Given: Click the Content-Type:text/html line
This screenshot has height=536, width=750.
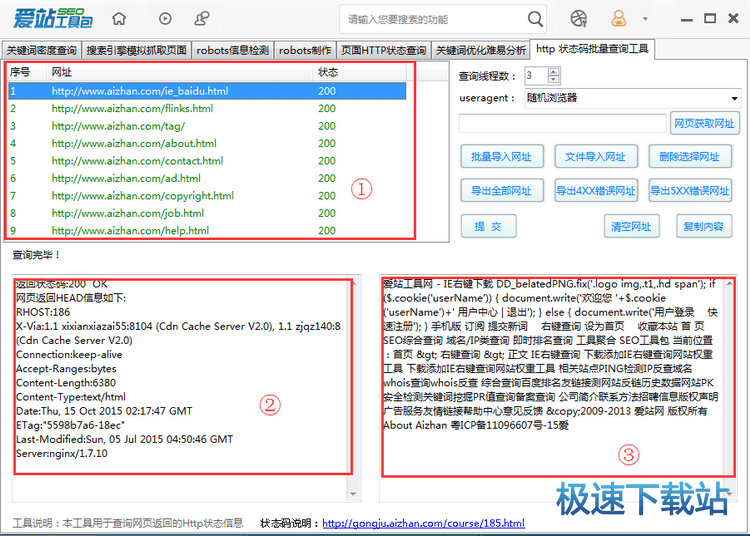Looking at the screenshot, I should click(x=71, y=397).
